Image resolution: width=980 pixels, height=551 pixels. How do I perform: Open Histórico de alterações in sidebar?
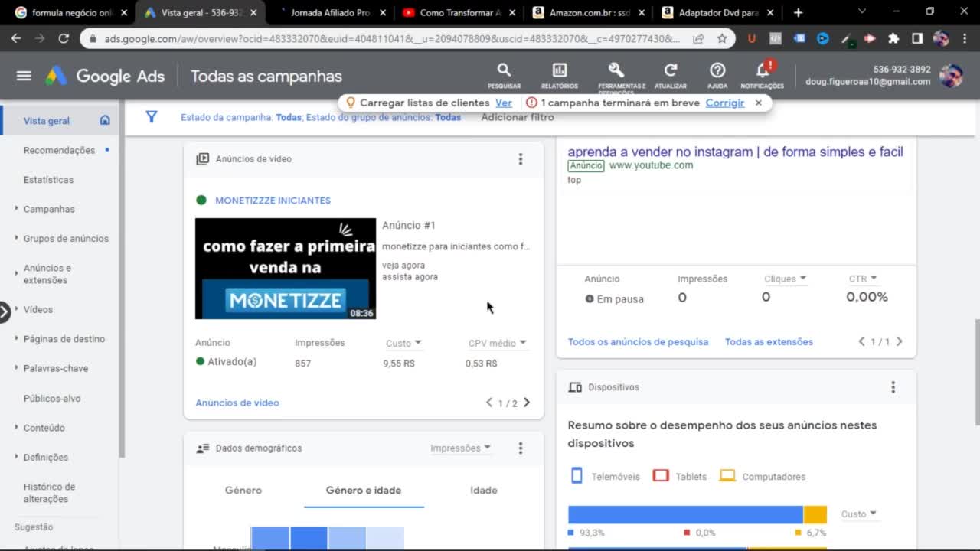click(49, 493)
